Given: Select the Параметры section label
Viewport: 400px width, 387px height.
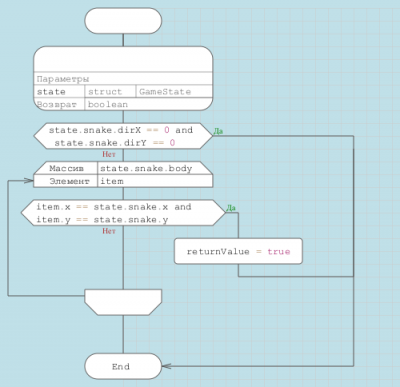Looking at the screenshot, I should (x=63, y=79).
